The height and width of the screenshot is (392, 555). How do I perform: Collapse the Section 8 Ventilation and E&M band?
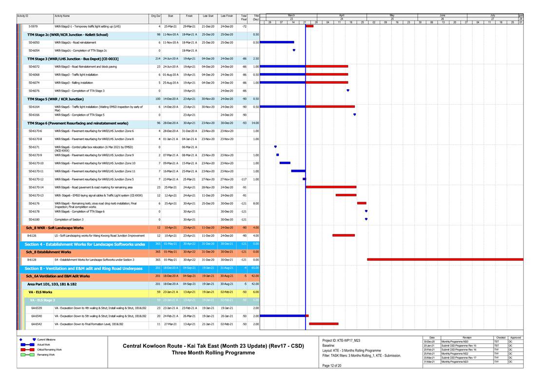pos(83,268)
